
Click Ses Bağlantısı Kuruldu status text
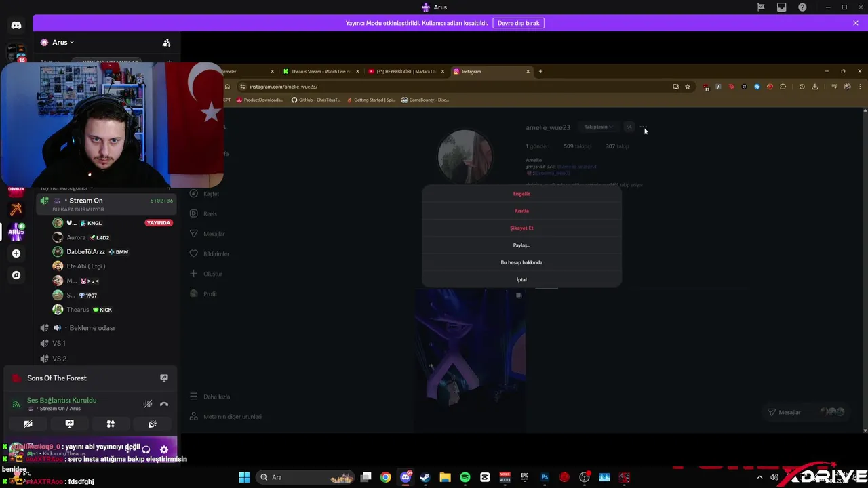point(62,401)
